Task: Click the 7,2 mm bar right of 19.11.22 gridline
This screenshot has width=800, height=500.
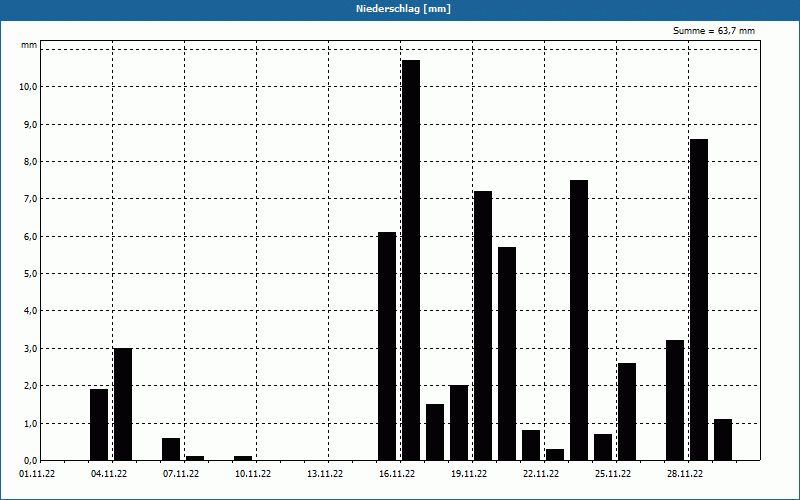Action: click(x=483, y=326)
